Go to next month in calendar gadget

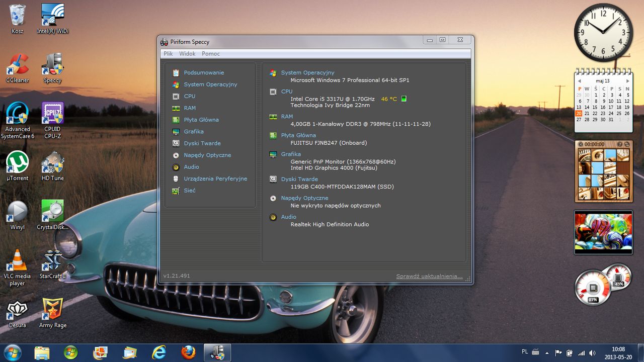[627, 81]
